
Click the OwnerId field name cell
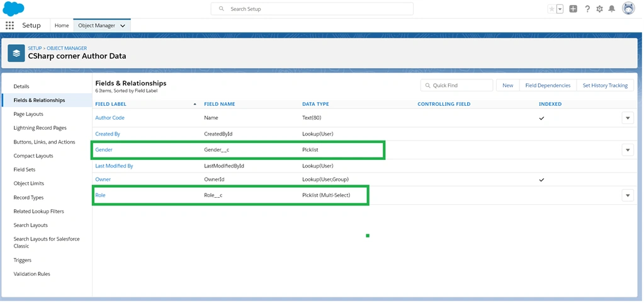pos(214,180)
